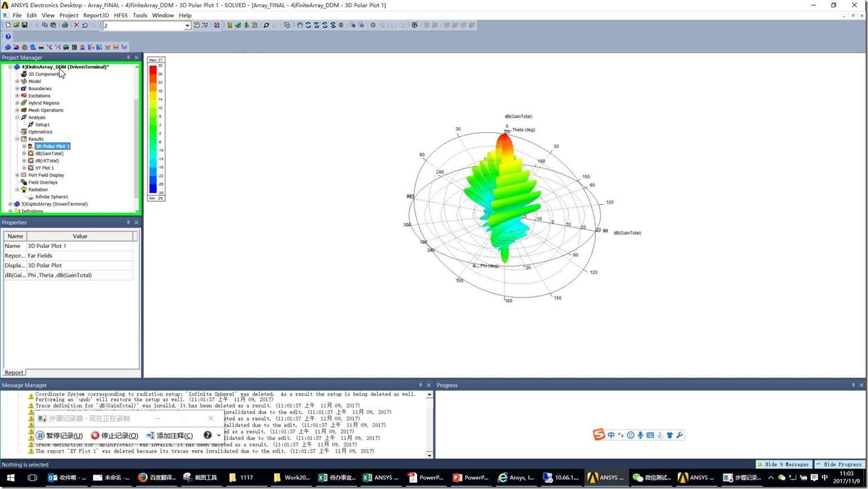Screen dimensions: 868x489
Task: Click the Message Manager scroll-down arrow
Action: [429, 455]
